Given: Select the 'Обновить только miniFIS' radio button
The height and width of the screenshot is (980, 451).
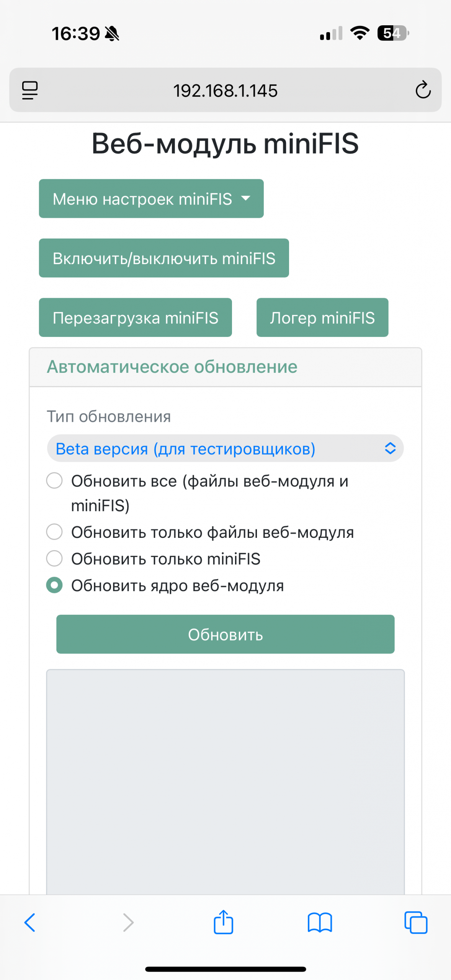Looking at the screenshot, I should 54,559.
